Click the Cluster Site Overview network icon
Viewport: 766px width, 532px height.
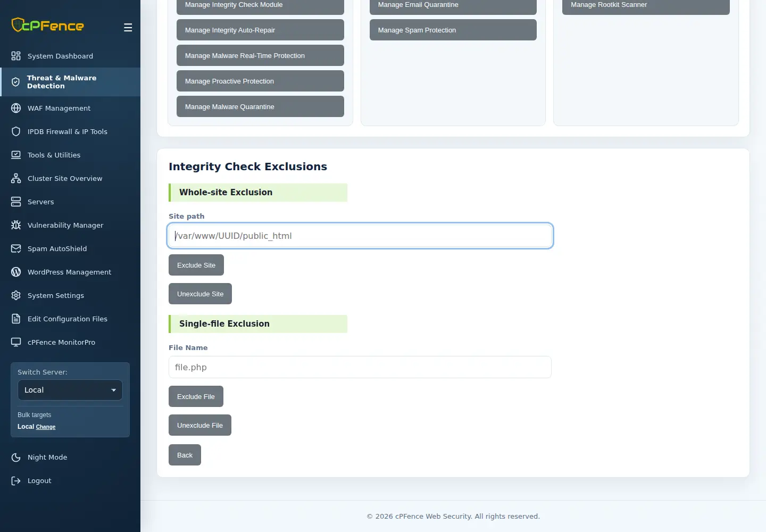click(16, 178)
